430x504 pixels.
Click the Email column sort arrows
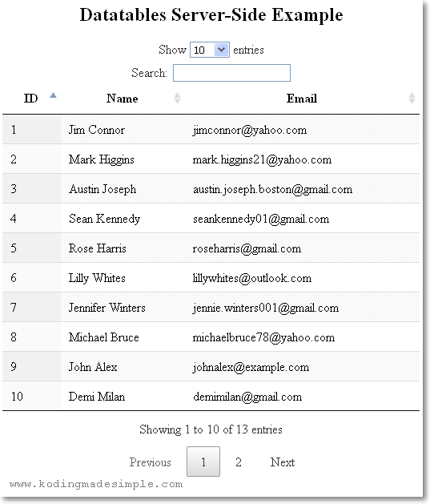[412, 99]
